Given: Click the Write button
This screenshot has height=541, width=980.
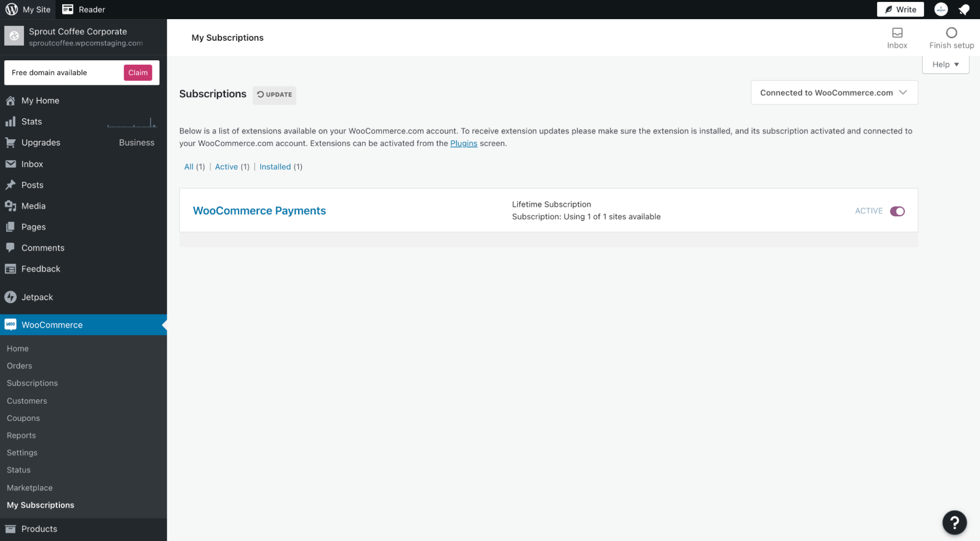Looking at the screenshot, I should click(x=900, y=9).
